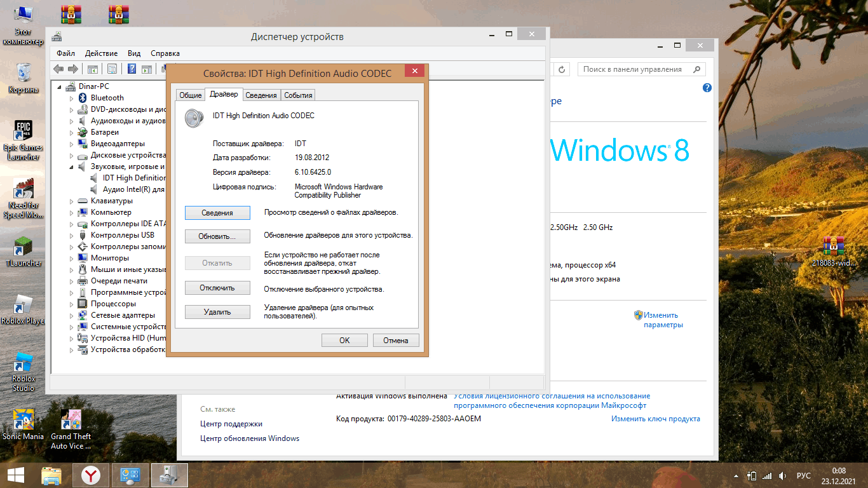Show hidden system tray icons arrow
The width and height of the screenshot is (868, 488).
(736, 475)
